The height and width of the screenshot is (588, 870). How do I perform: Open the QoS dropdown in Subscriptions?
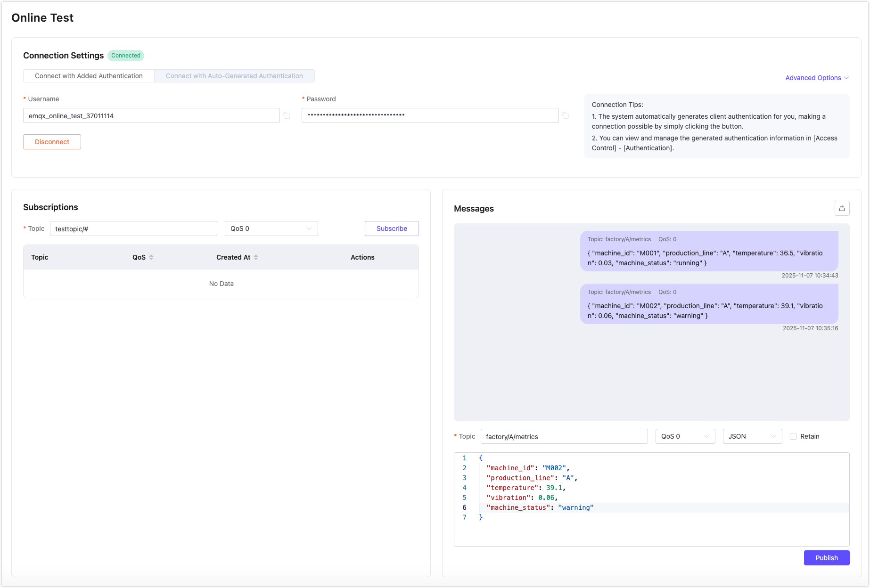[x=271, y=229]
